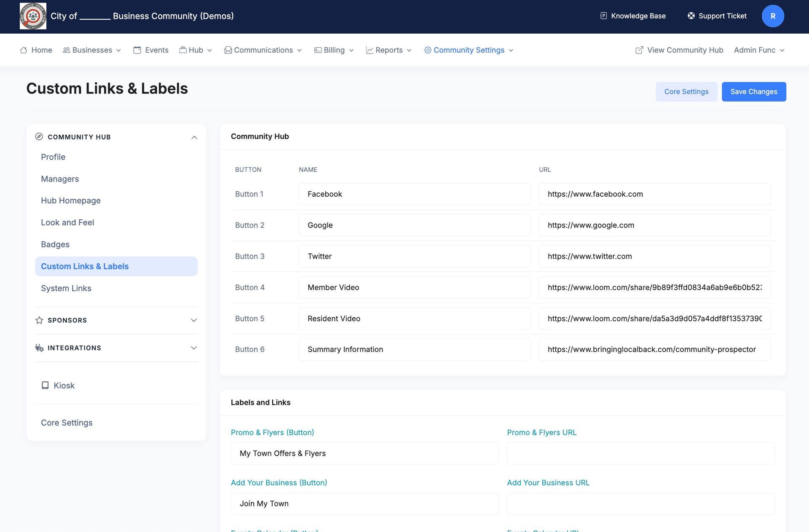Go to the Home page
The width and height of the screenshot is (809, 532).
coord(36,50)
